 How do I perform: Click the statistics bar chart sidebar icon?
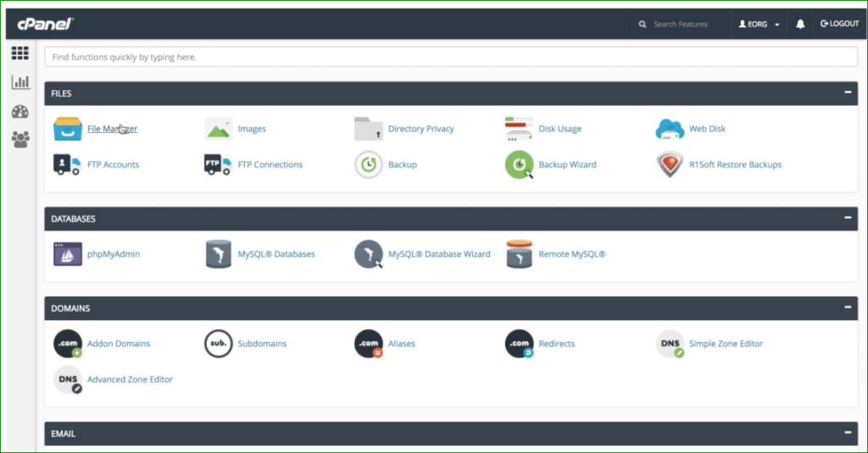(x=20, y=83)
